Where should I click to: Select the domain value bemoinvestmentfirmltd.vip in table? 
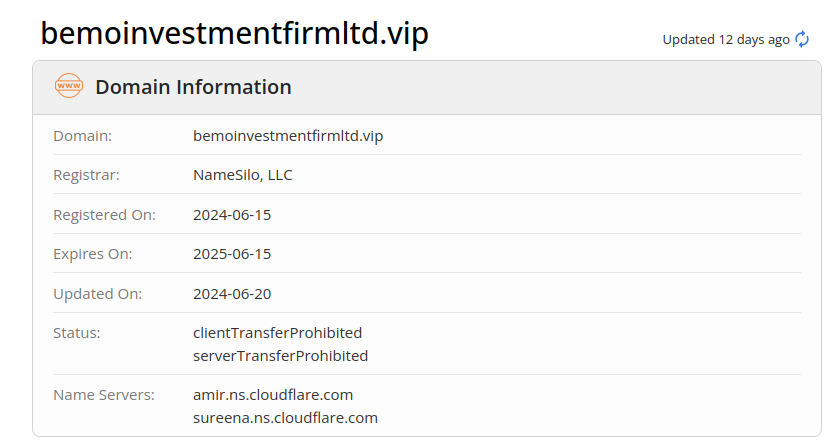(288, 136)
